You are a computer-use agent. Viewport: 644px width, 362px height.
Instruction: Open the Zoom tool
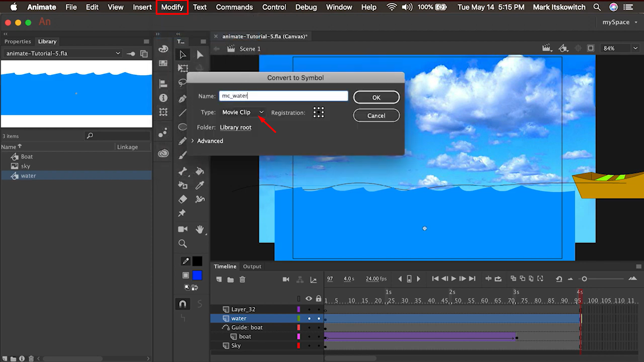(183, 244)
